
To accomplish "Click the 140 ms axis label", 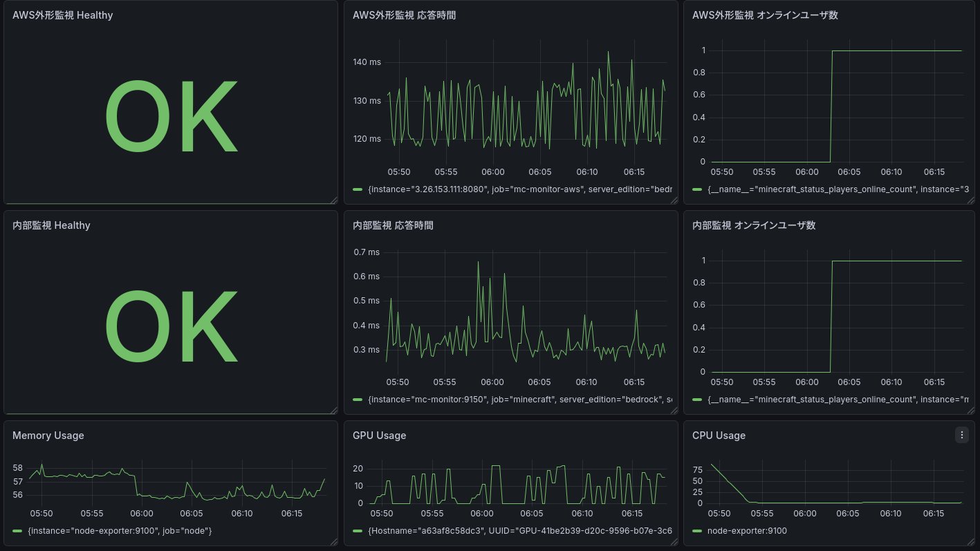I will [367, 62].
